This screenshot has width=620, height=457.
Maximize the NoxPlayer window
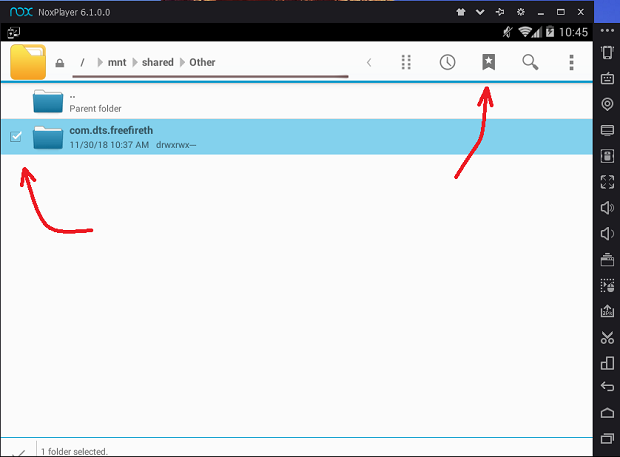click(x=561, y=12)
